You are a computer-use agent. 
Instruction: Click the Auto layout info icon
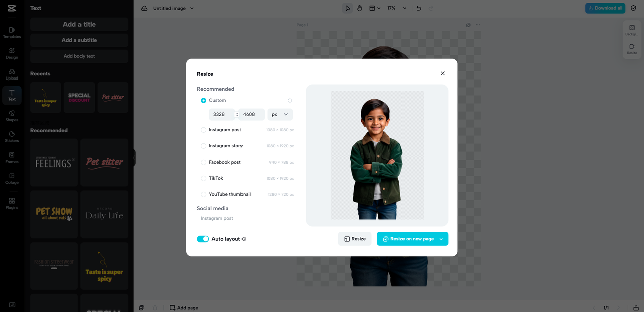[244, 239]
